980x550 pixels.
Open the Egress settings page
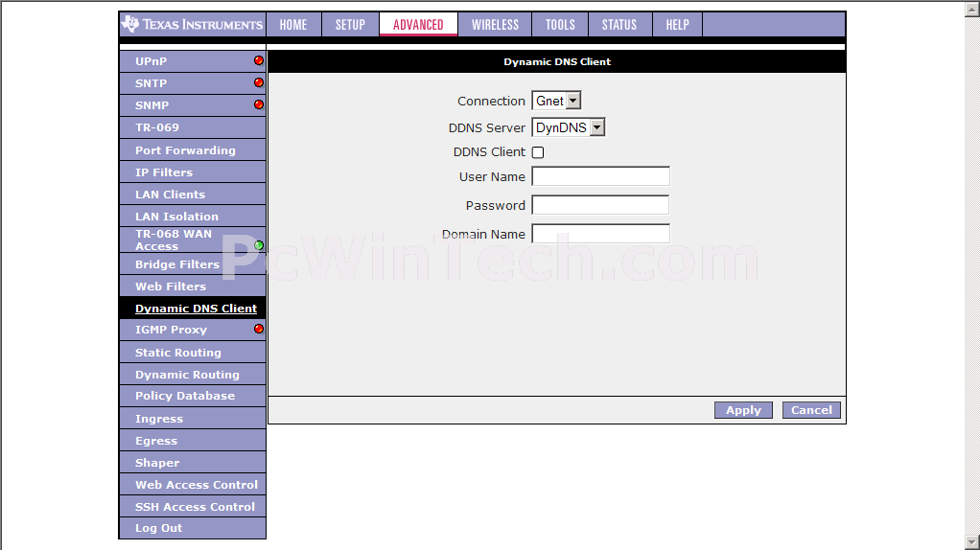[193, 440]
